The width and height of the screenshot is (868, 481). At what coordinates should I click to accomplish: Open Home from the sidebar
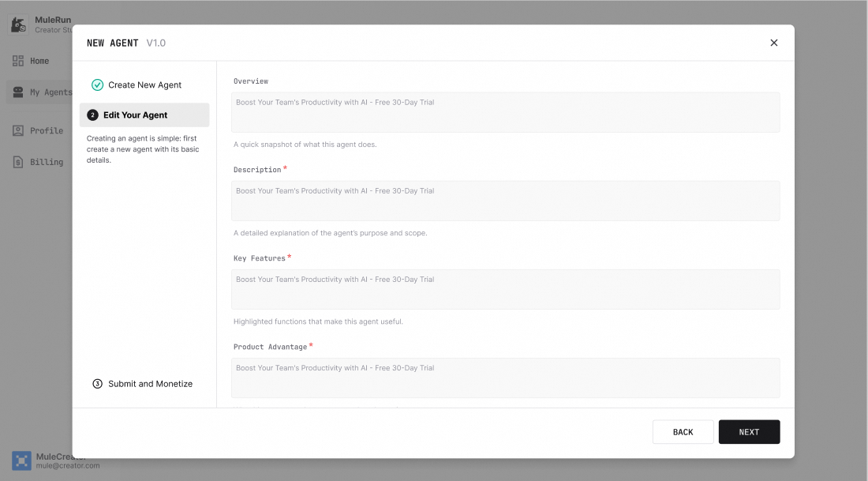tap(39, 61)
